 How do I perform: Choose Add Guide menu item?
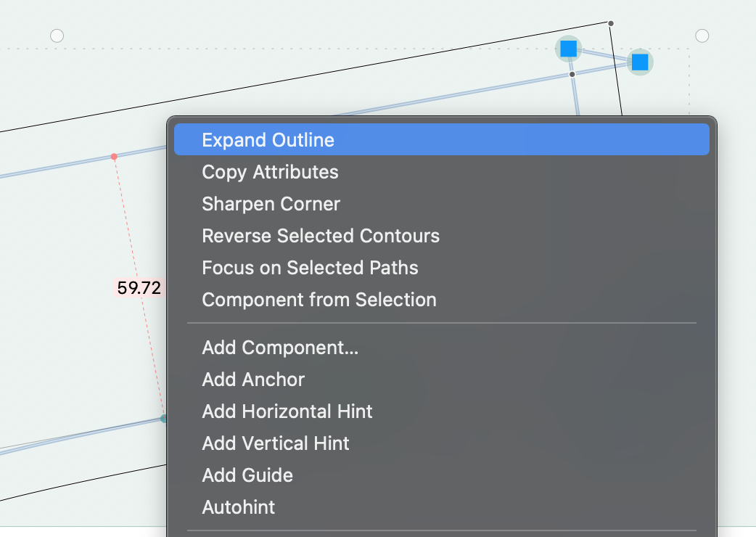[x=247, y=475]
